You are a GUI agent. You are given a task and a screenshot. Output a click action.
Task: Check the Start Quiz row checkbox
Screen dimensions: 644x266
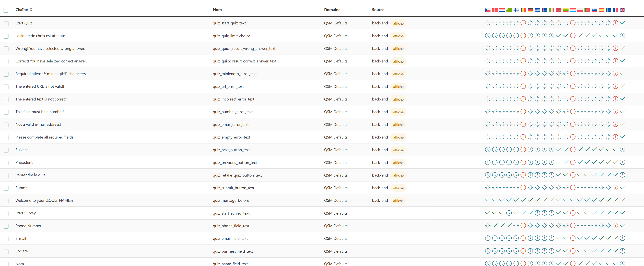pyautogui.click(x=6, y=23)
